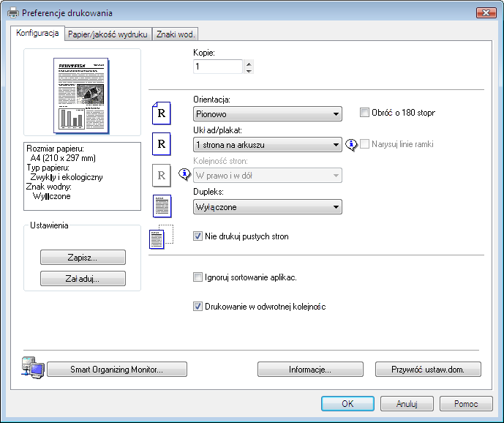Confirm with the OK button
504x423 pixels.
point(347,404)
